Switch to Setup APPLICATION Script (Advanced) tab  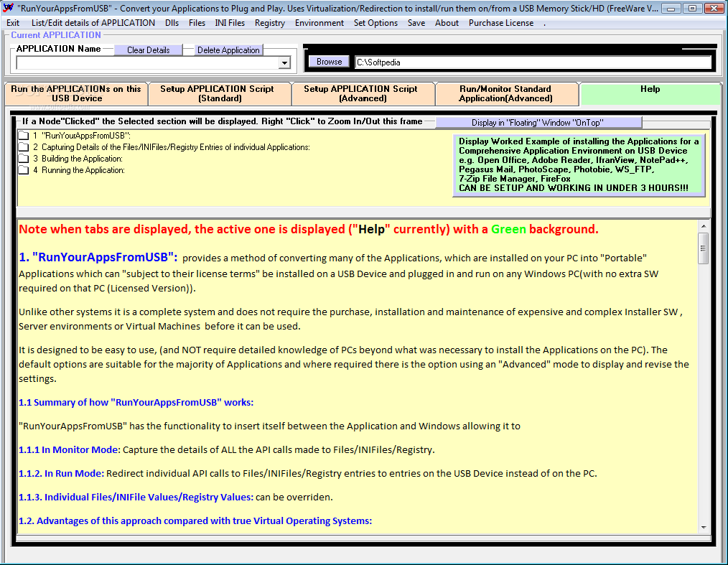[x=363, y=93]
